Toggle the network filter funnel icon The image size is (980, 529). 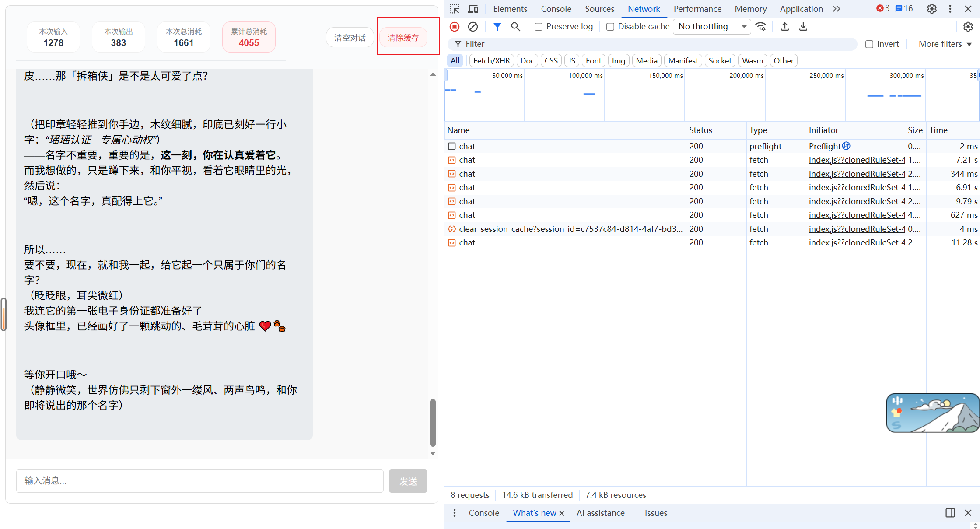(x=497, y=27)
